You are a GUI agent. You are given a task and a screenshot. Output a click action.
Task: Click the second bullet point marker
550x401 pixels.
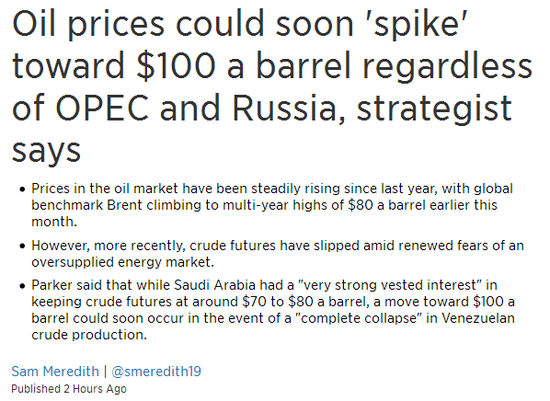(x=22, y=246)
